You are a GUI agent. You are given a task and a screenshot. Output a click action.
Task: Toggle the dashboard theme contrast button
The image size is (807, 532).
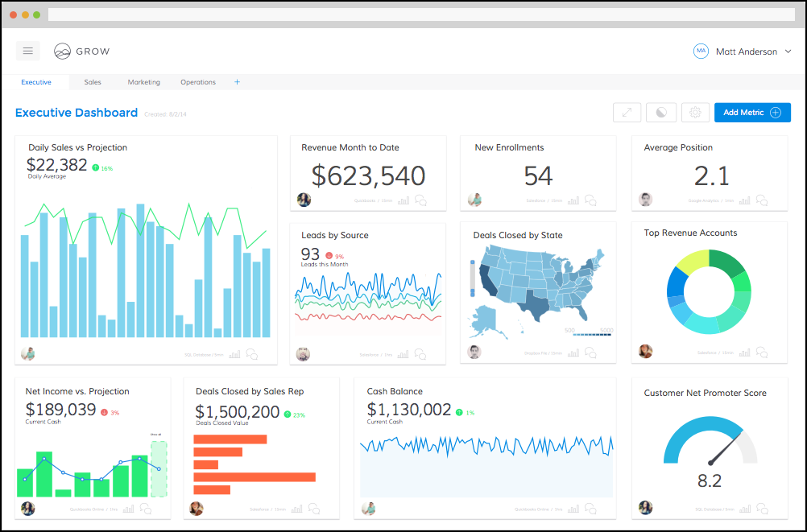click(661, 112)
